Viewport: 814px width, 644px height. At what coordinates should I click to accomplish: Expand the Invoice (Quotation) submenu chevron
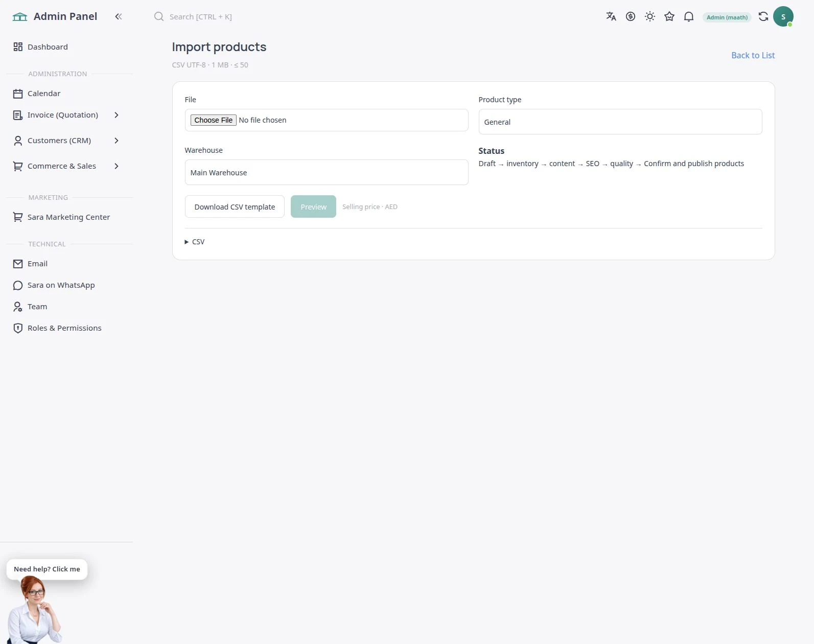click(x=117, y=115)
